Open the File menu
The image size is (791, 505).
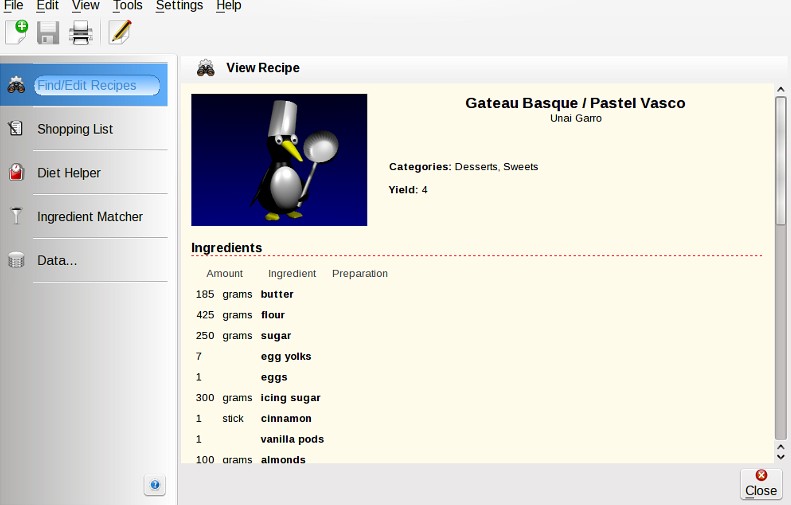coord(14,6)
